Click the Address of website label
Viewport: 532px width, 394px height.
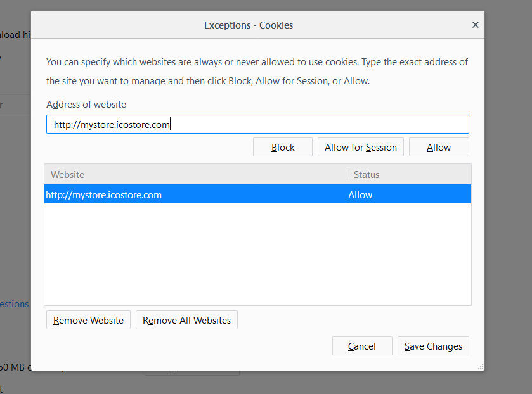pyautogui.click(x=86, y=104)
